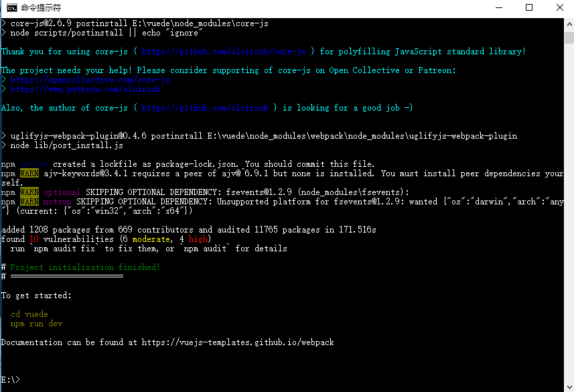
Task: Click the scrollbar down arrow
Action: click(x=569, y=387)
